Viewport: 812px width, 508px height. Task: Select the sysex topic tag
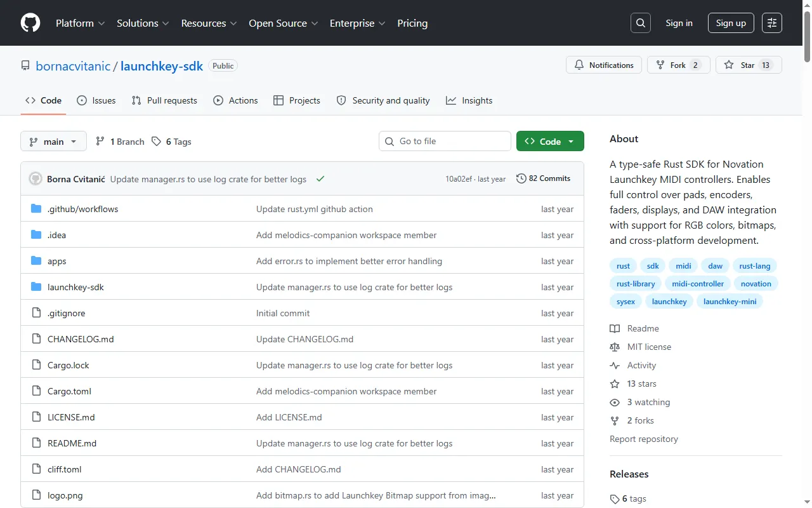coord(625,302)
